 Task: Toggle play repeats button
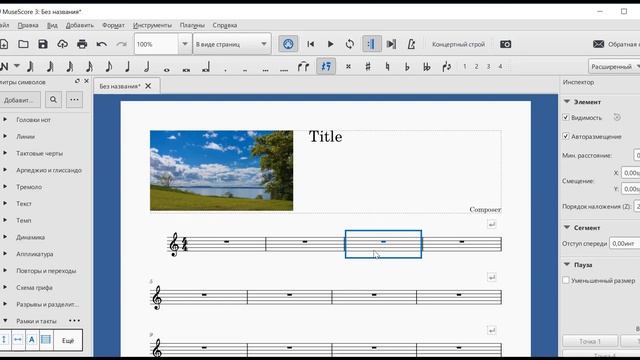(x=372, y=44)
